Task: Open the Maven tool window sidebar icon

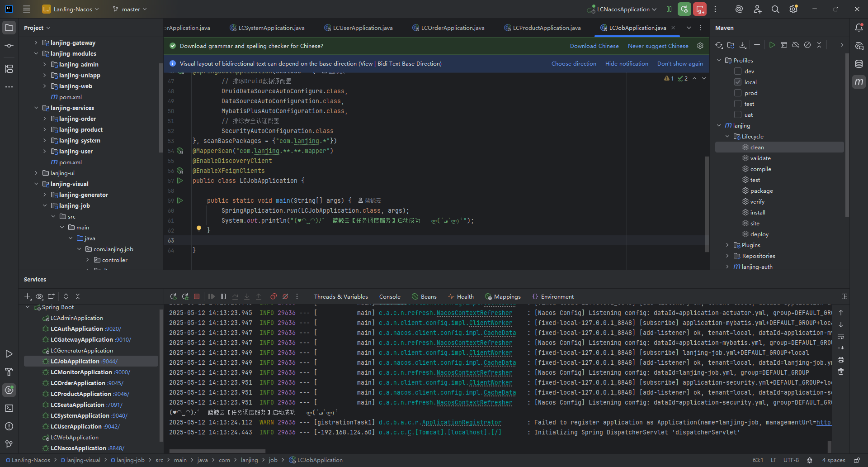Action: coord(859,82)
